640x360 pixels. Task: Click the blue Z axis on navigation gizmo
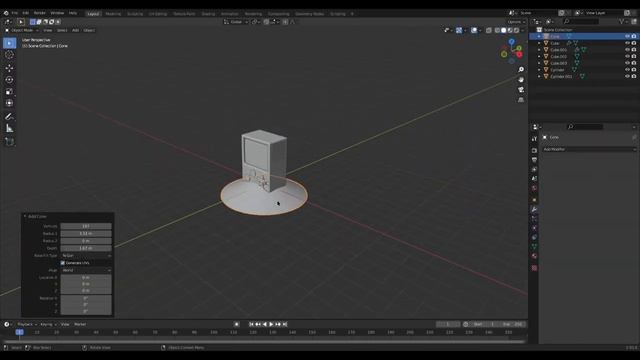point(511,42)
